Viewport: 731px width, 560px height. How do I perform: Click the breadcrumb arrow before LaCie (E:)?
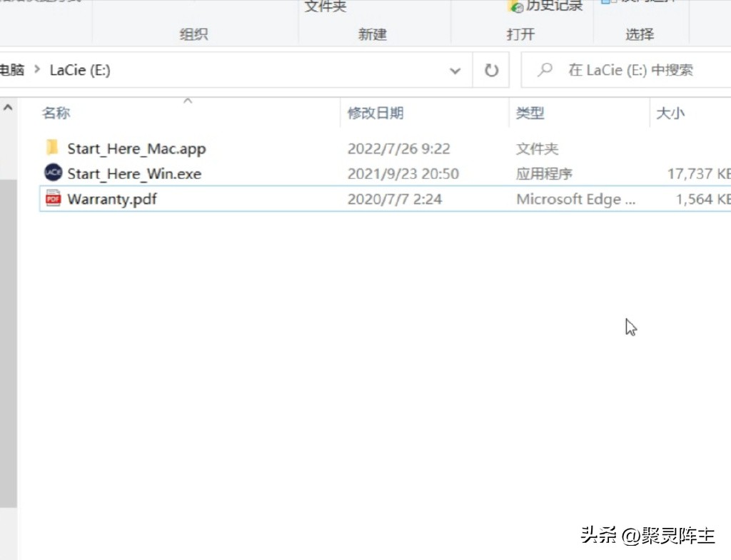tap(37, 70)
